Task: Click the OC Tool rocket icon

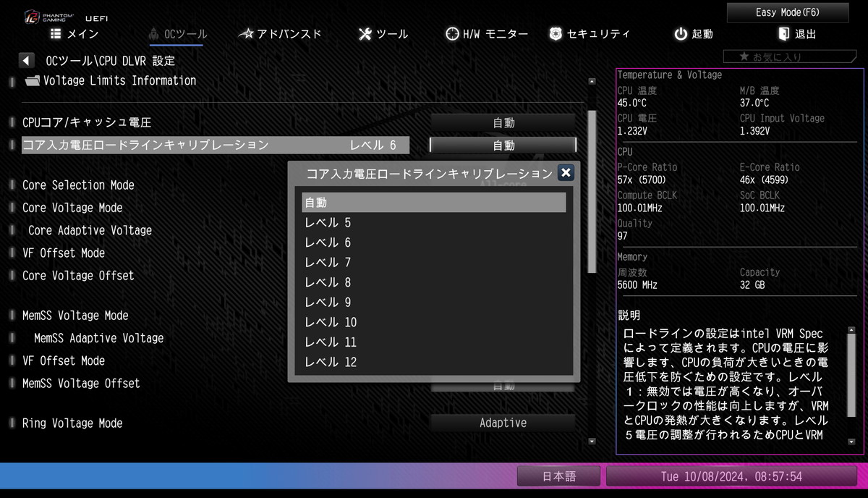Action: 153,33
